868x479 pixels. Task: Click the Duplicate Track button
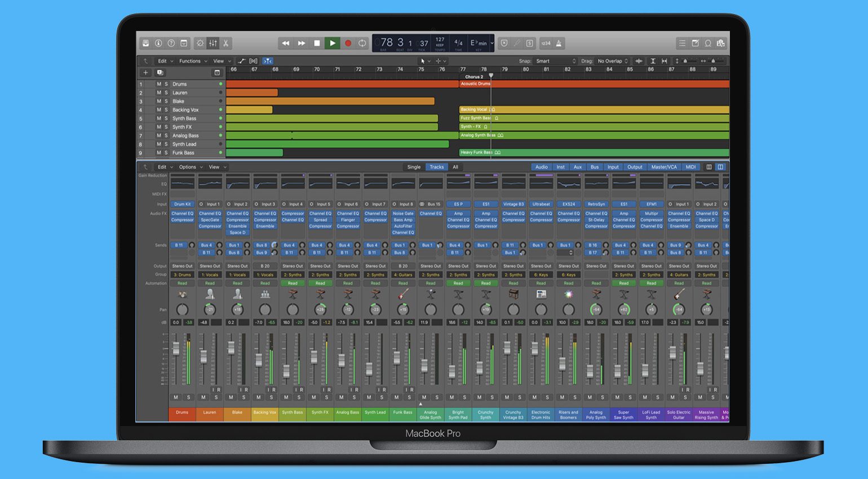pyautogui.click(x=160, y=73)
